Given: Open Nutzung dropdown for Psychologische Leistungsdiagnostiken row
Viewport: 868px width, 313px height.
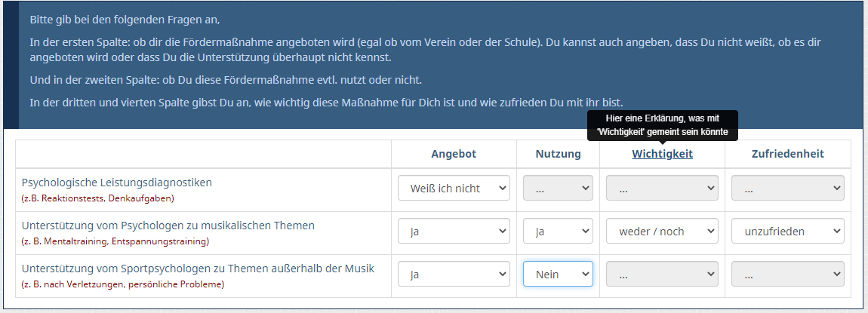Looking at the screenshot, I should click(558, 189).
